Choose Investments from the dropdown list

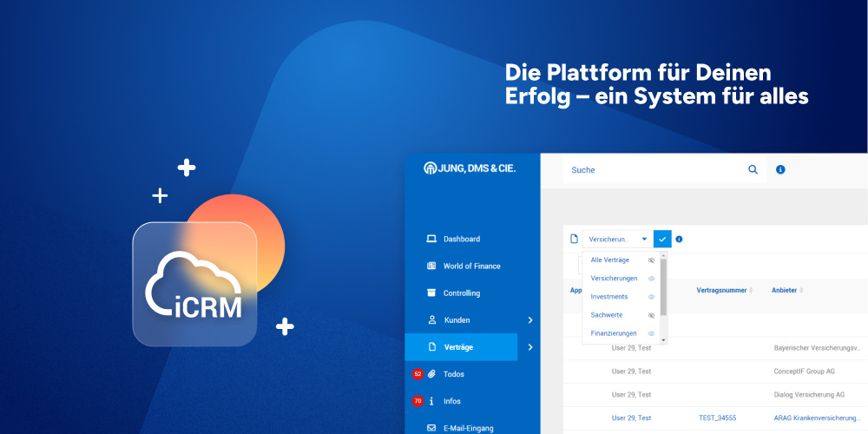pos(609,297)
